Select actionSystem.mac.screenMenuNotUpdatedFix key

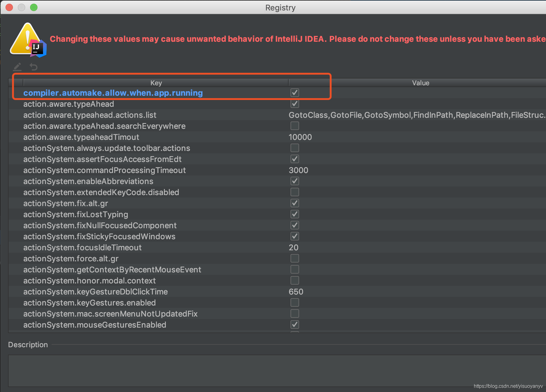110,314
